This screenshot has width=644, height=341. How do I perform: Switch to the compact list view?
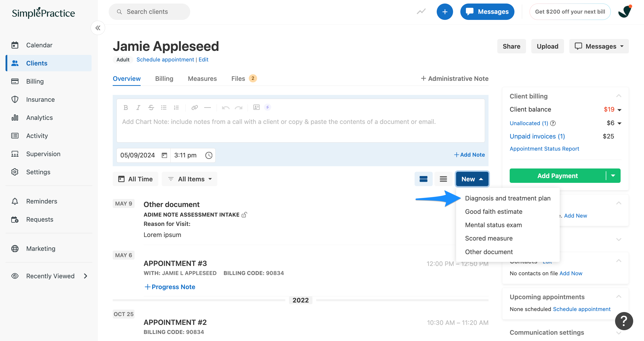(443, 179)
